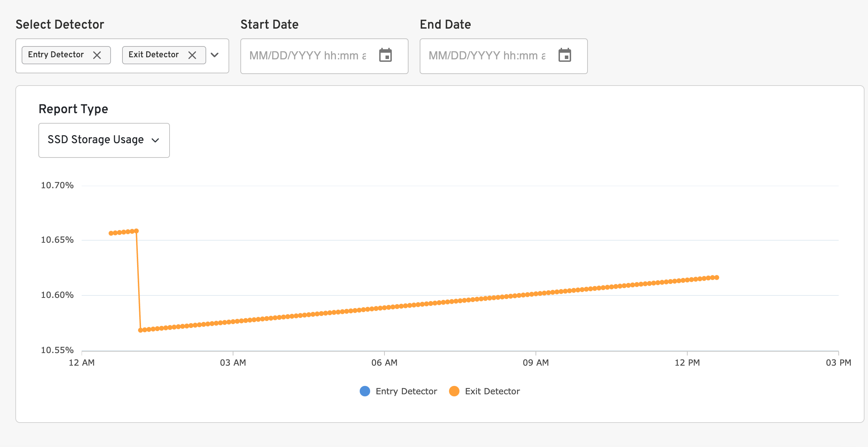Click lowest orange data point after drop
Image resolution: width=868 pixels, height=447 pixels.
pyautogui.click(x=141, y=330)
